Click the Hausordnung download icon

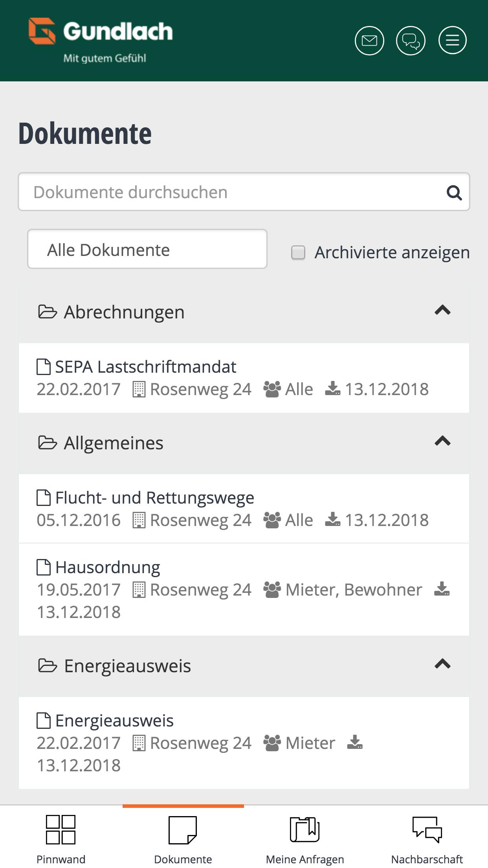pyautogui.click(x=442, y=589)
